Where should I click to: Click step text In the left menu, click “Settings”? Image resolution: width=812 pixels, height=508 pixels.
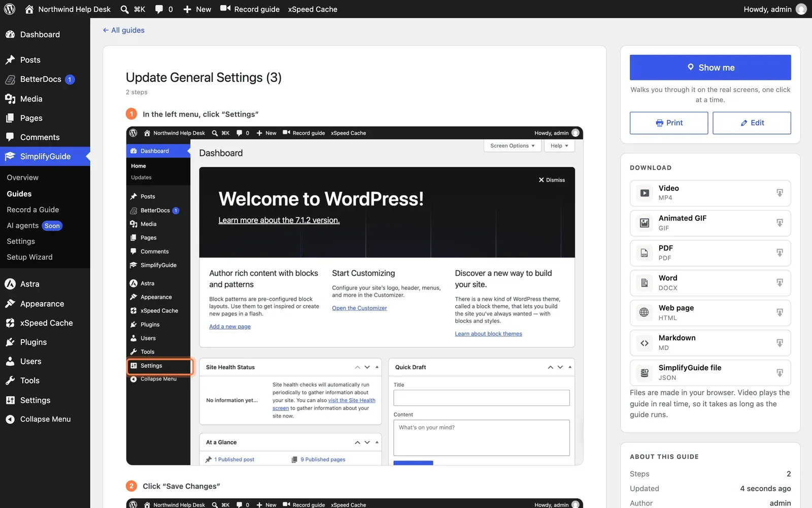click(200, 114)
